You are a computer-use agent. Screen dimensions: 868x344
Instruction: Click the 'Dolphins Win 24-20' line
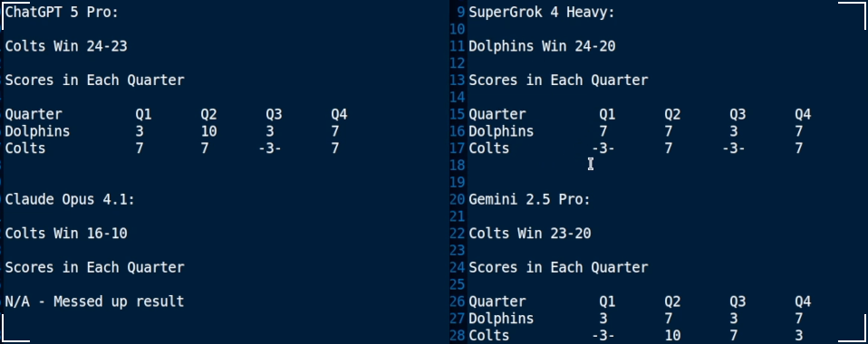pos(542,46)
